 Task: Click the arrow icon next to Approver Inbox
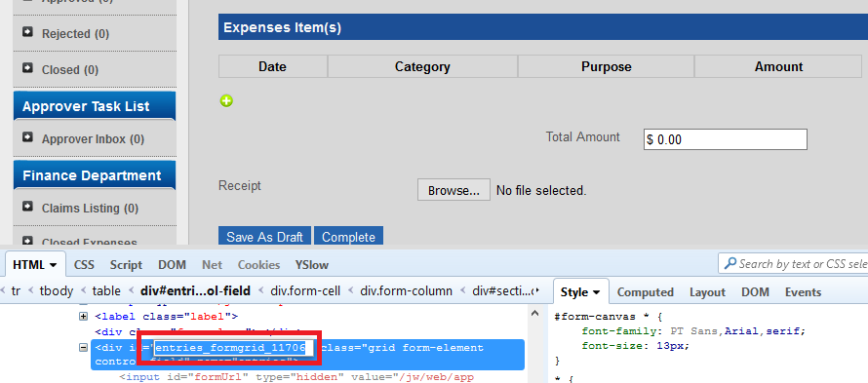pyautogui.click(x=27, y=137)
